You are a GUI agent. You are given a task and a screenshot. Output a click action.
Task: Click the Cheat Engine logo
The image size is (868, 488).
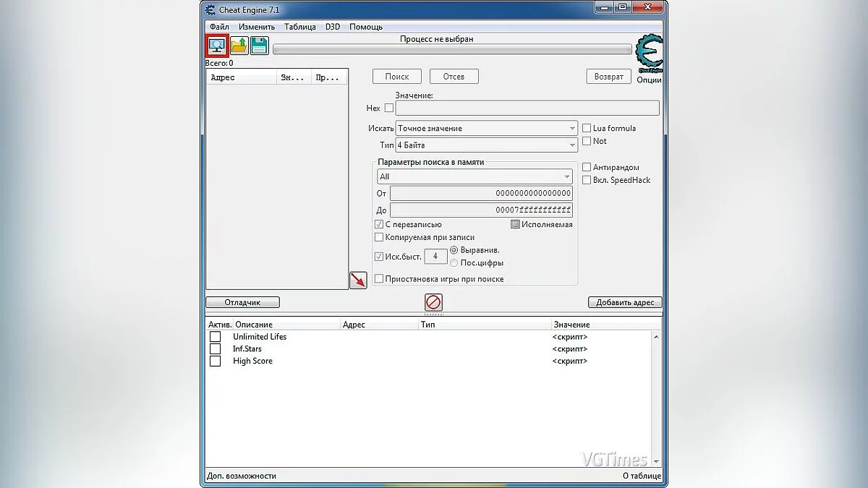click(649, 53)
